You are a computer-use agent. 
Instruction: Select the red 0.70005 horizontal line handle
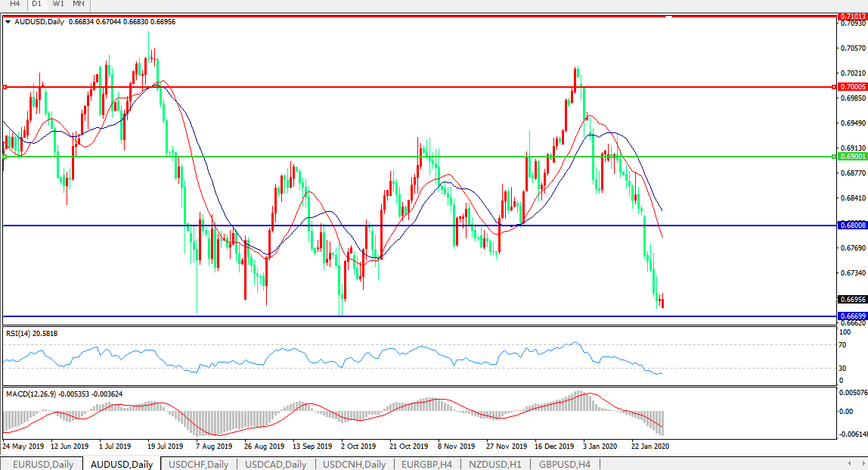5,87
